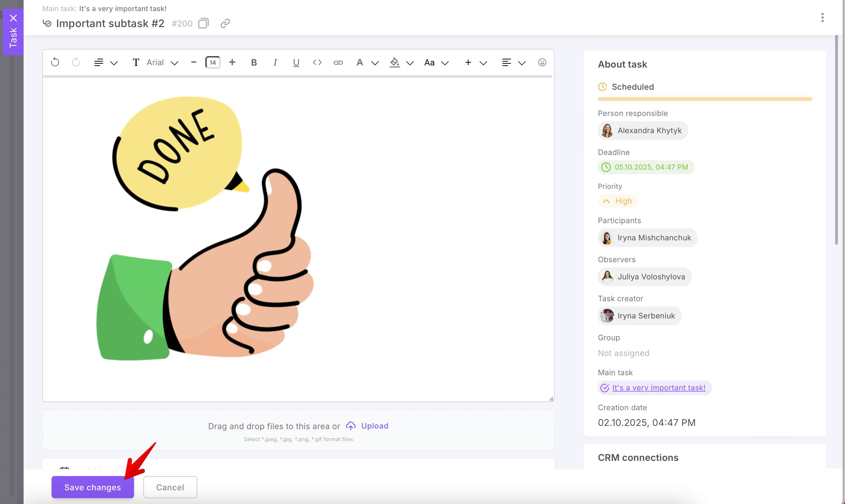Copy task name using the duplicate icon

coord(203,23)
